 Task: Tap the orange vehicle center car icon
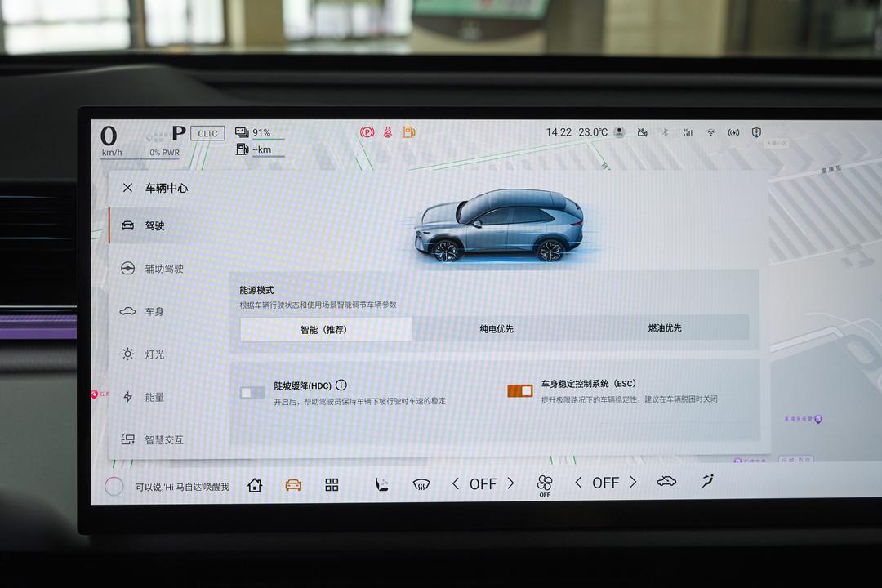coord(293,484)
